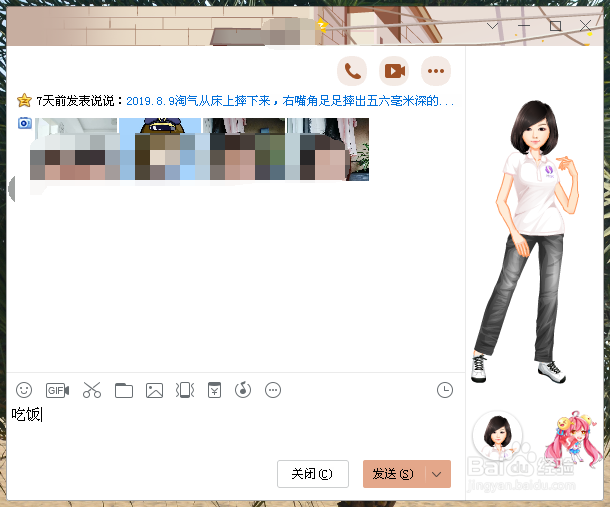The height and width of the screenshot is (507, 610).
Task: Send a picture via image icon
Action: 154,390
